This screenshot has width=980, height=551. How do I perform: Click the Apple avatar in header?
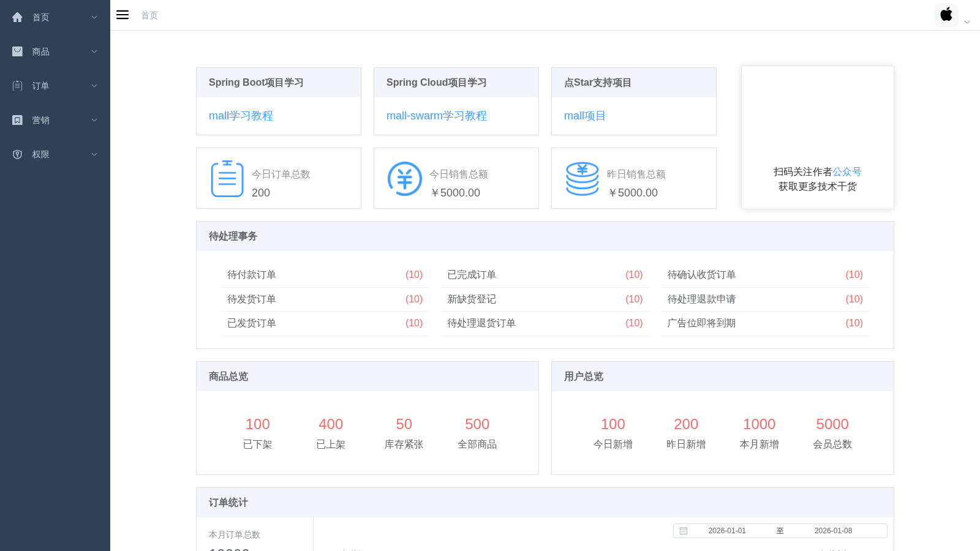(946, 15)
